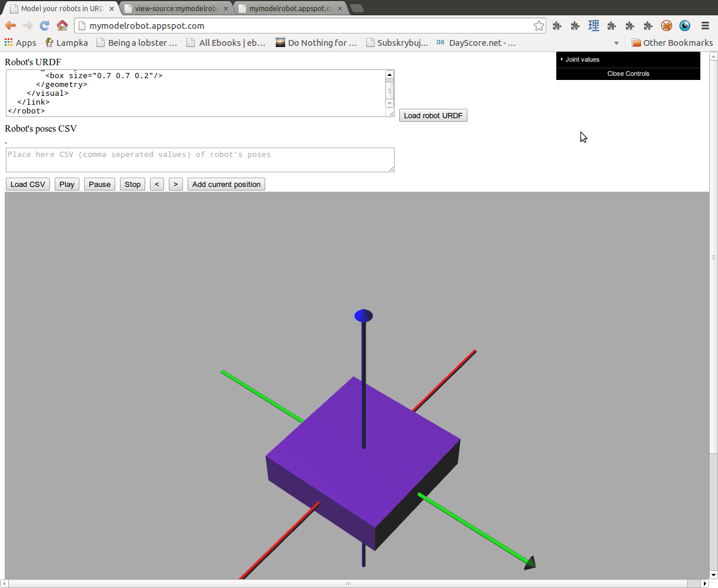Reload the page with the refresh icon

coord(45,25)
